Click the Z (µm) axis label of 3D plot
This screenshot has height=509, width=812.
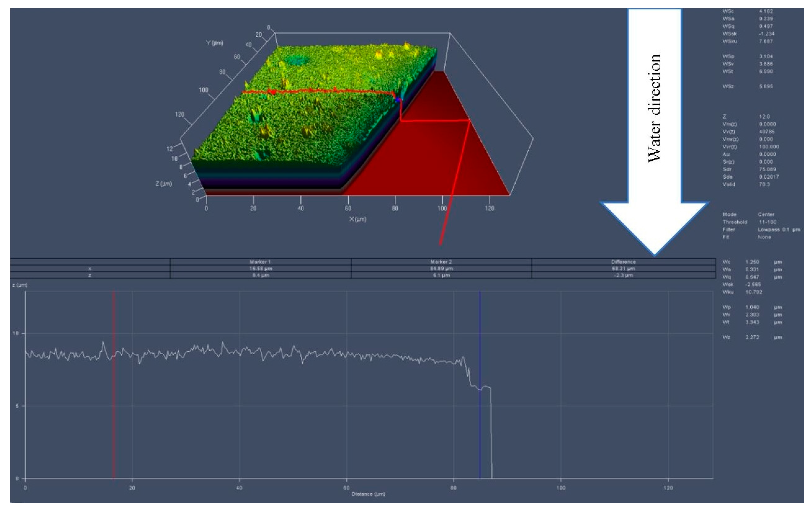click(164, 183)
